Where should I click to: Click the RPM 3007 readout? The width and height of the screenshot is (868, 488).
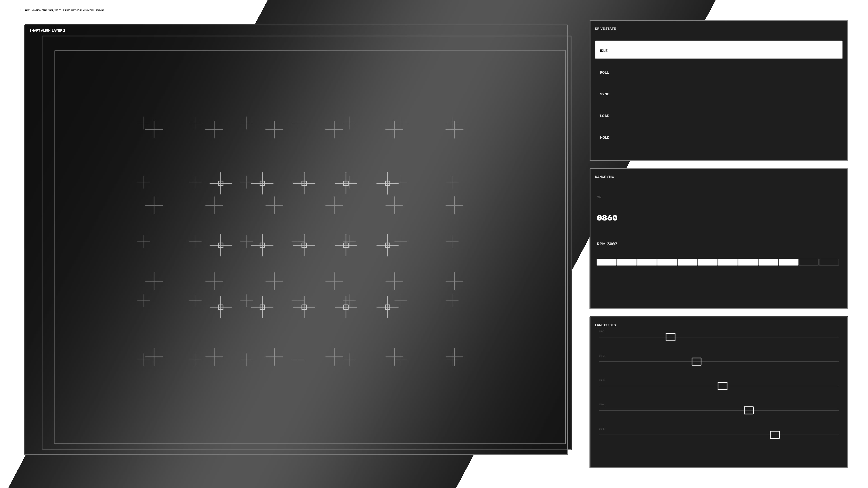pos(606,244)
